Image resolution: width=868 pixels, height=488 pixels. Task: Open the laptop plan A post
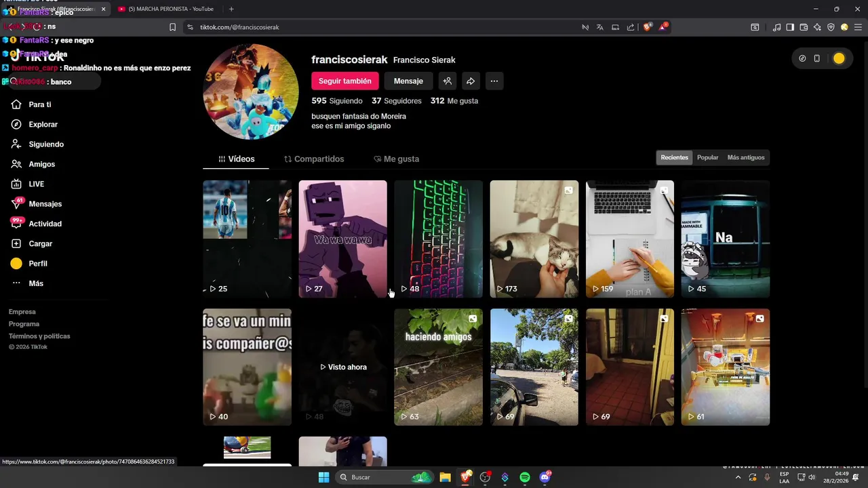point(630,239)
